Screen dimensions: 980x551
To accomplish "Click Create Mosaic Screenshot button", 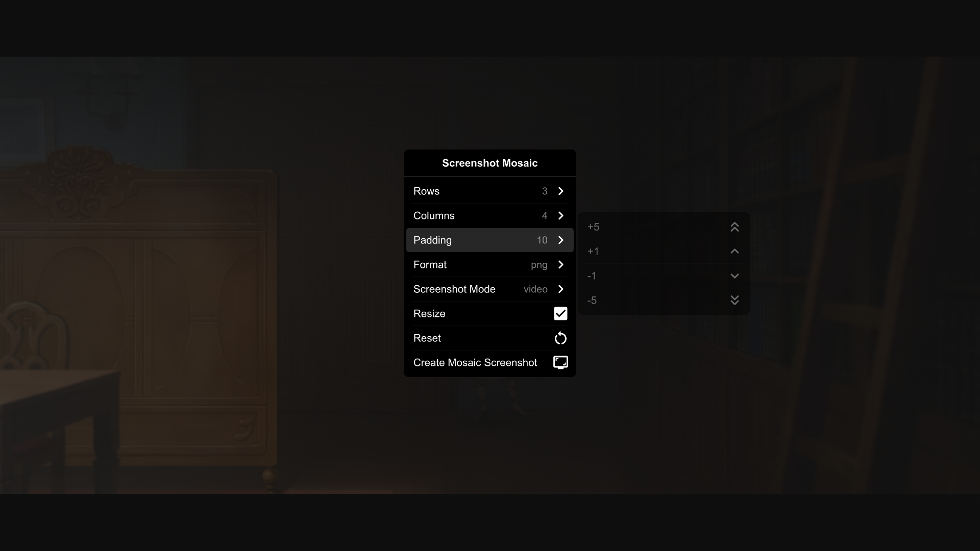I will (490, 363).
